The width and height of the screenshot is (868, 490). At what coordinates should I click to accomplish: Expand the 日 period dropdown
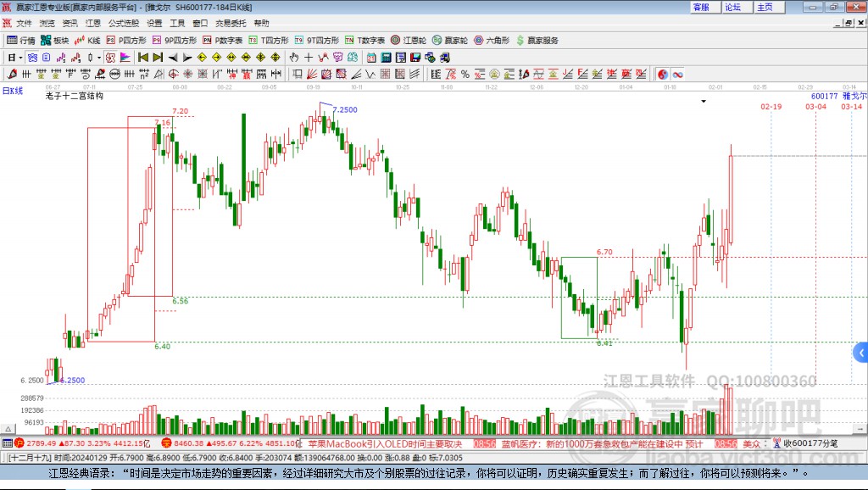[20, 58]
